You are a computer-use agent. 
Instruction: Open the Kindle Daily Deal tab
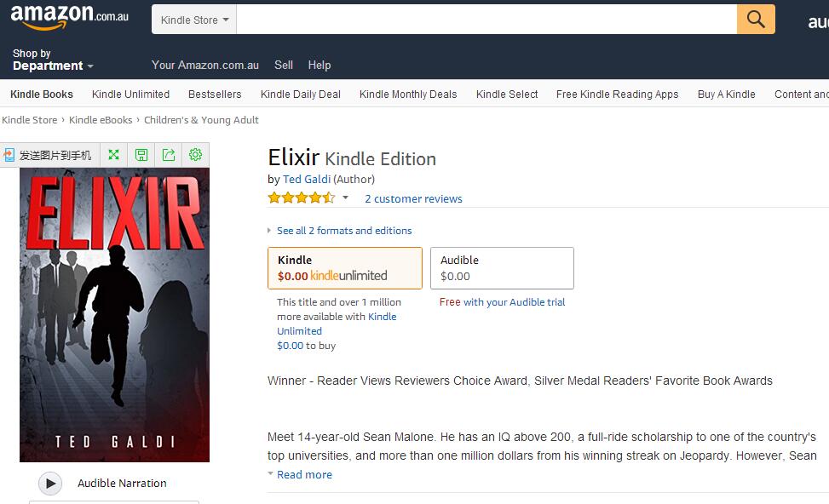tap(300, 94)
